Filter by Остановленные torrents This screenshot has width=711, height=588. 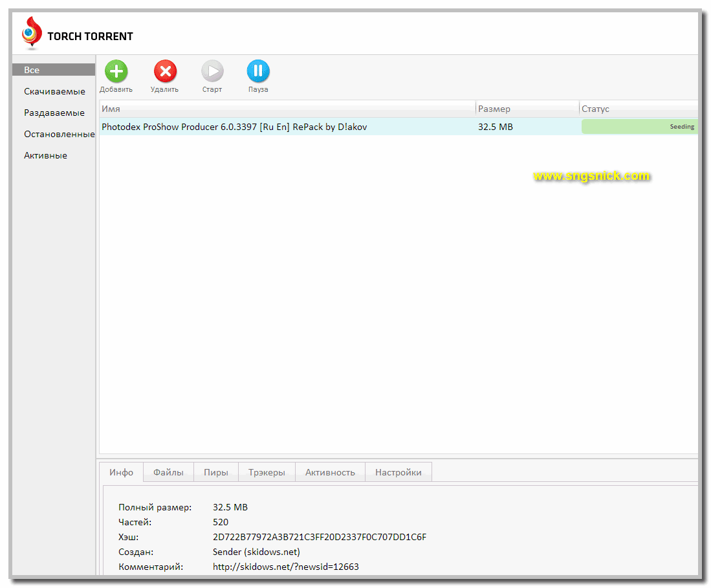60,134
